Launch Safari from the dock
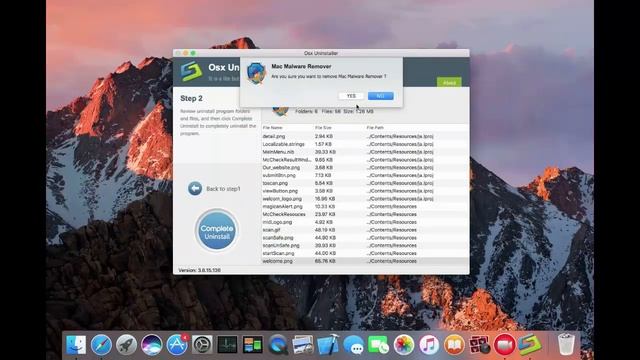 coord(101,345)
